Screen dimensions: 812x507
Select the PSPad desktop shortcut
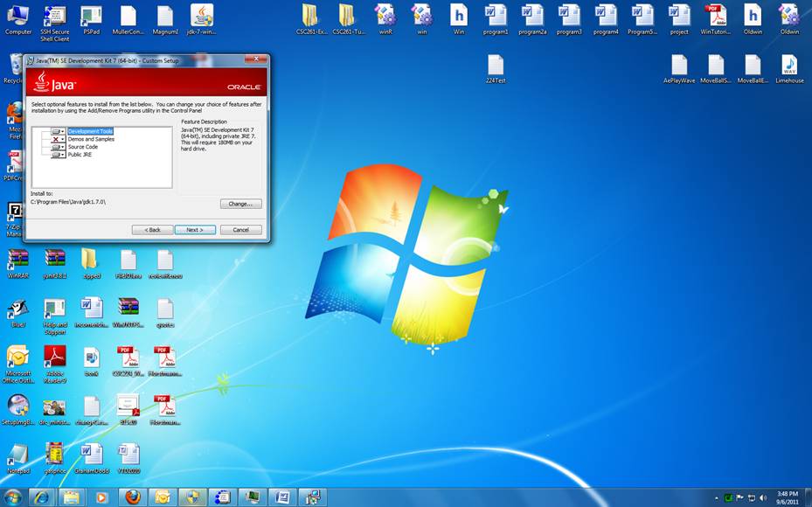click(92, 20)
